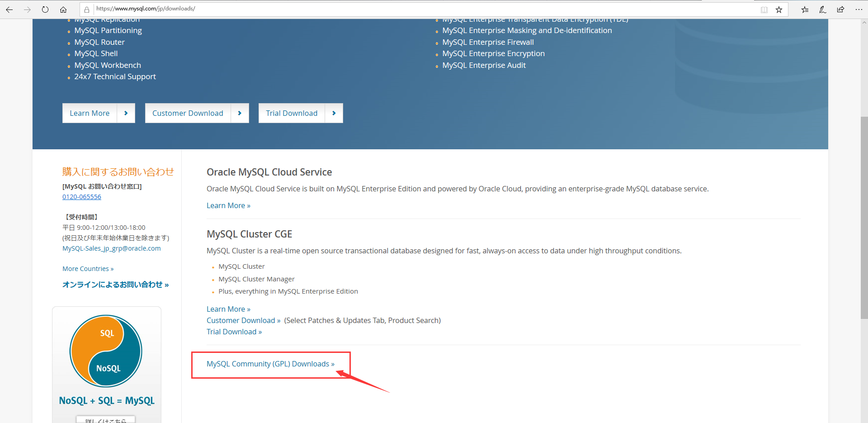Click the Trial Download button in banner
The width and height of the screenshot is (868, 423).
point(292,113)
